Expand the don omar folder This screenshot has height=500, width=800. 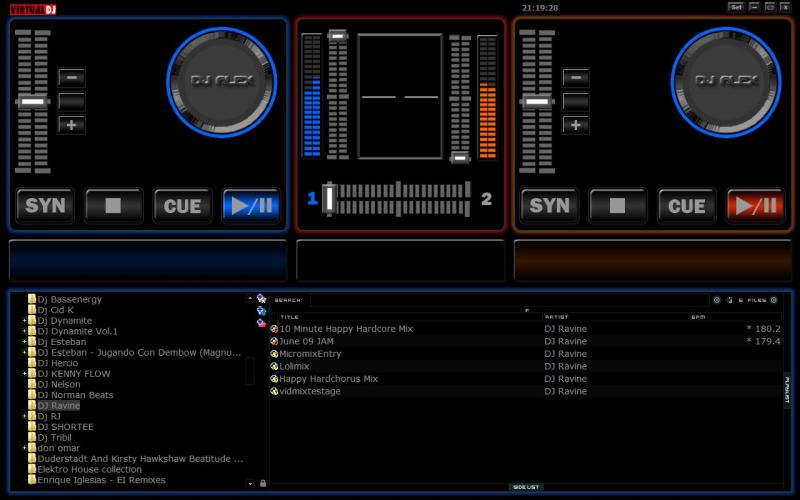[24, 448]
